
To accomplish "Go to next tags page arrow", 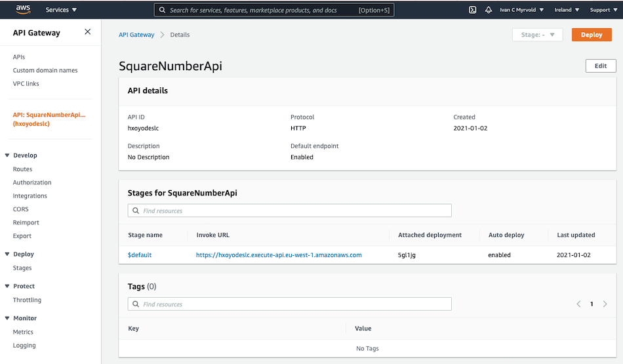I will 605,304.
